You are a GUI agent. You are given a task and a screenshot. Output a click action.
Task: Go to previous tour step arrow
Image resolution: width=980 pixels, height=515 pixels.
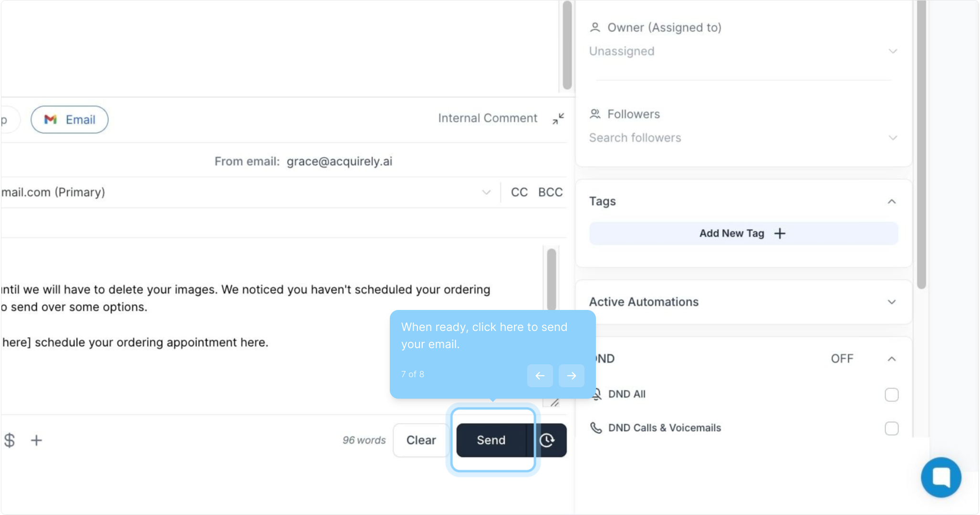coord(540,376)
